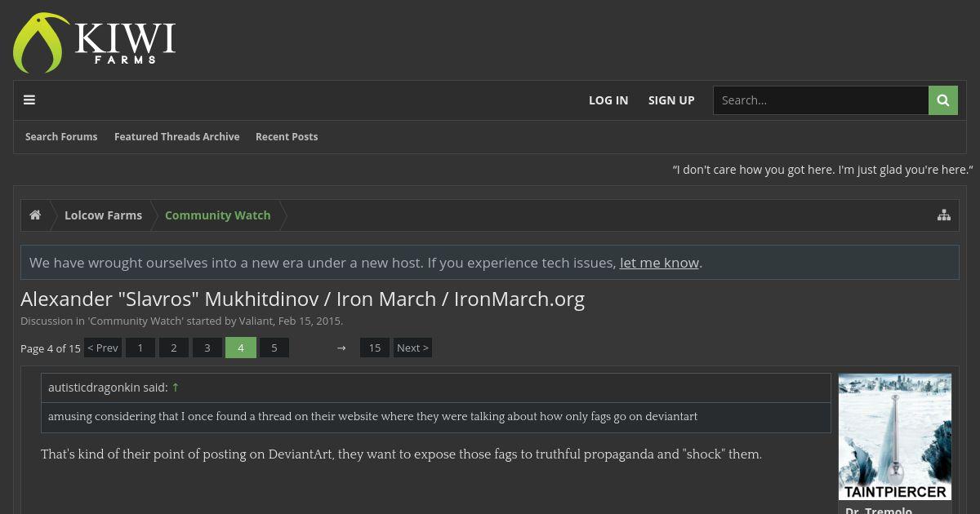Image resolution: width=980 pixels, height=514 pixels.
Task: Go to next page with 'Next >'
Action: point(412,348)
